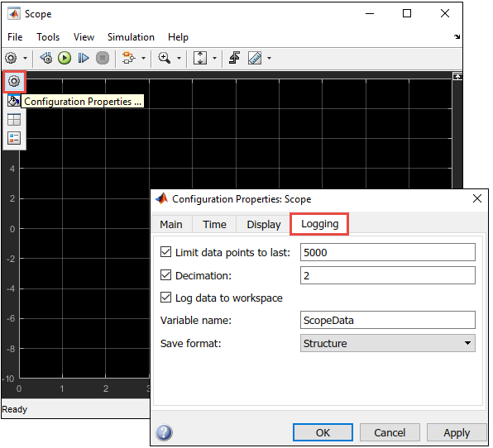Select the Logging tab
The width and height of the screenshot is (493, 448).
click(319, 224)
